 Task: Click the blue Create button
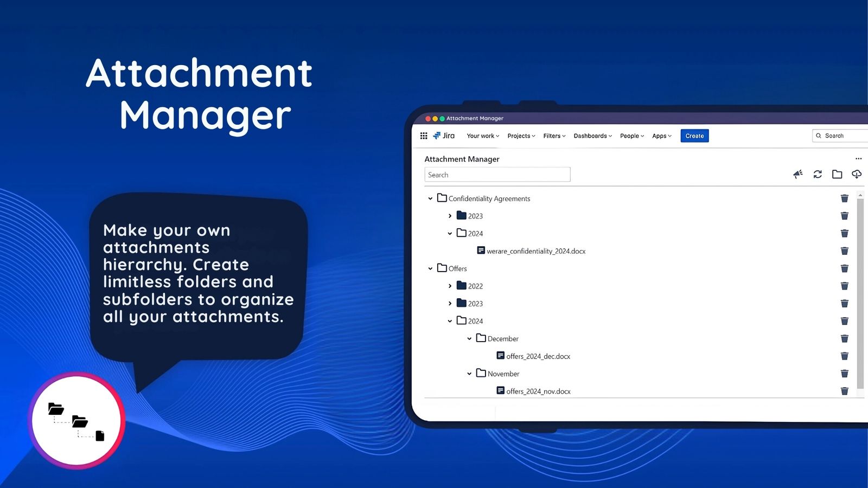pyautogui.click(x=694, y=136)
